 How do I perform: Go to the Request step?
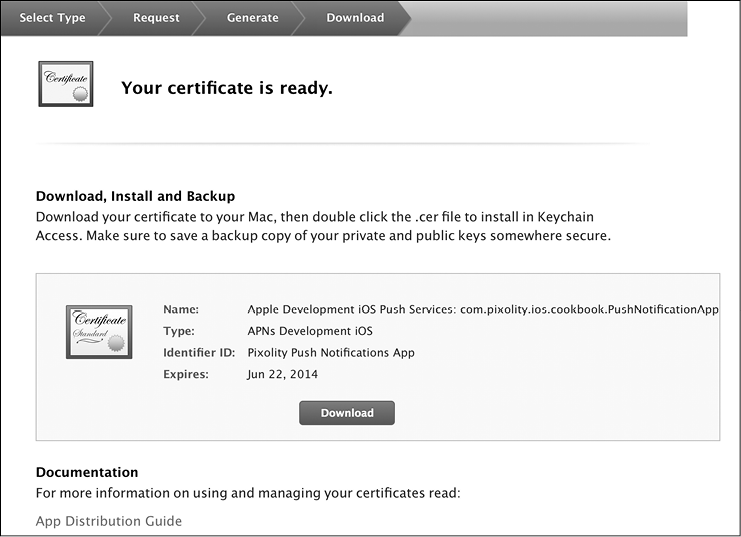156,18
